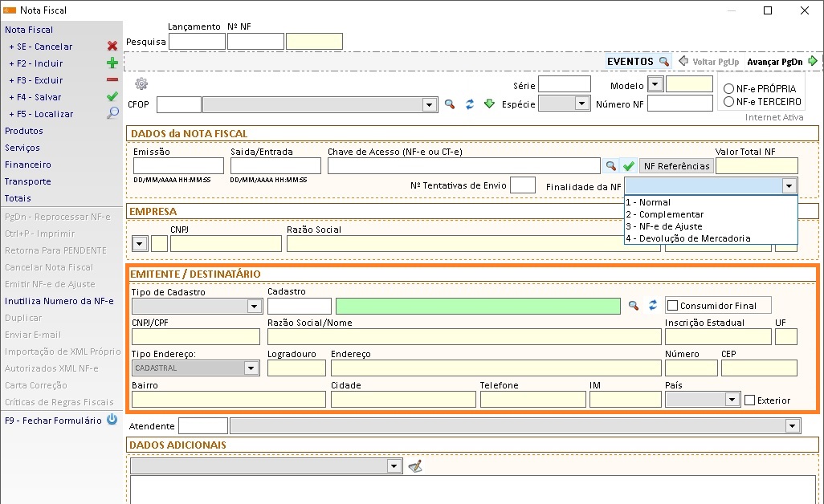Click the blue refresh icon beside CFOP
This screenshot has height=504, width=824.
[x=470, y=104]
